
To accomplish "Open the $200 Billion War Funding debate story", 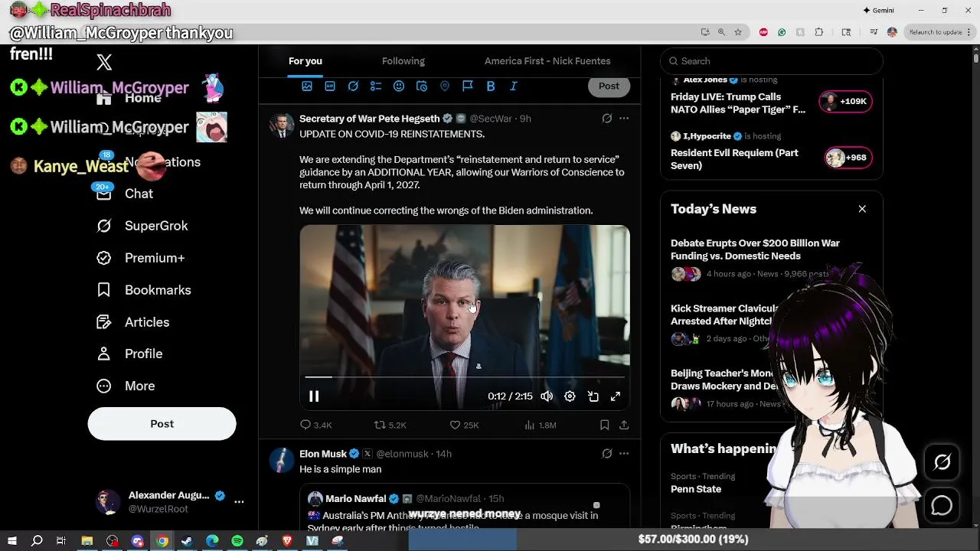I will coord(755,249).
